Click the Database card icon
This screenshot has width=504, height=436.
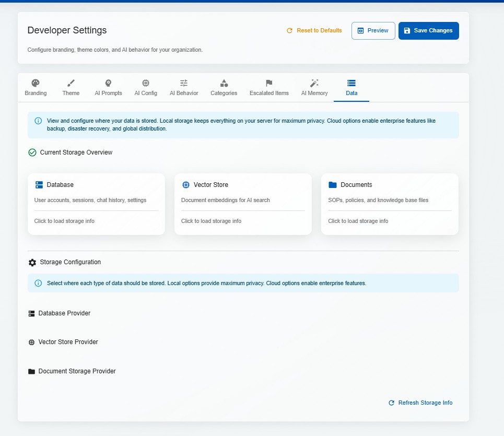click(x=39, y=184)
